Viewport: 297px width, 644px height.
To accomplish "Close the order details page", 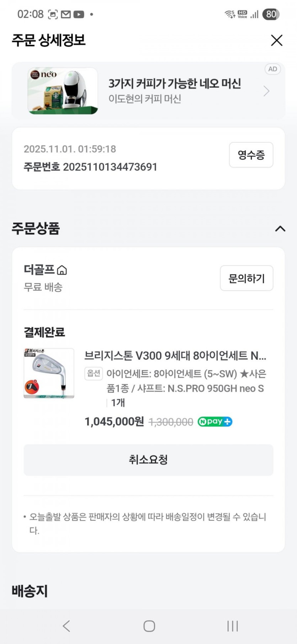I will click(x=276, y=41).
